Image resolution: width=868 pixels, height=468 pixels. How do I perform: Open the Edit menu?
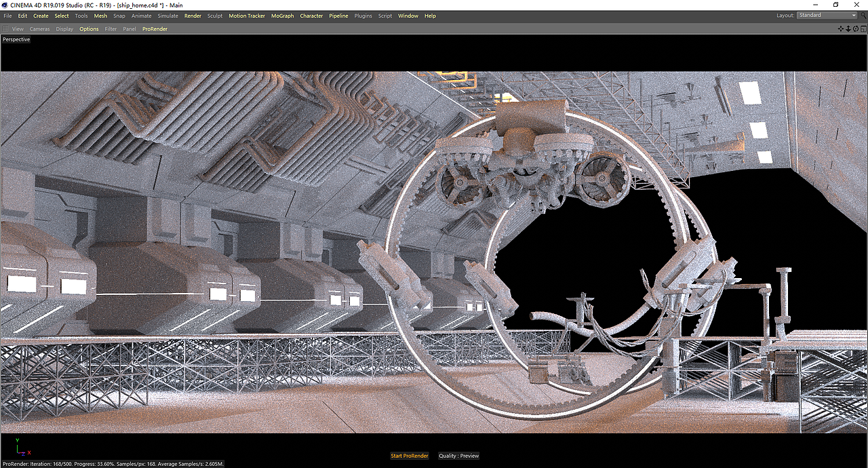[x=22, y=16]
